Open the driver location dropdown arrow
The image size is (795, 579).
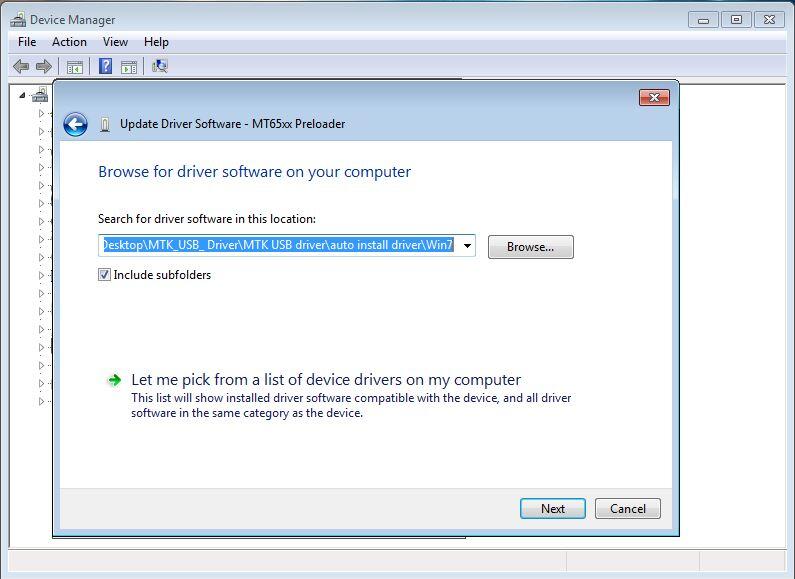[467, 245]
